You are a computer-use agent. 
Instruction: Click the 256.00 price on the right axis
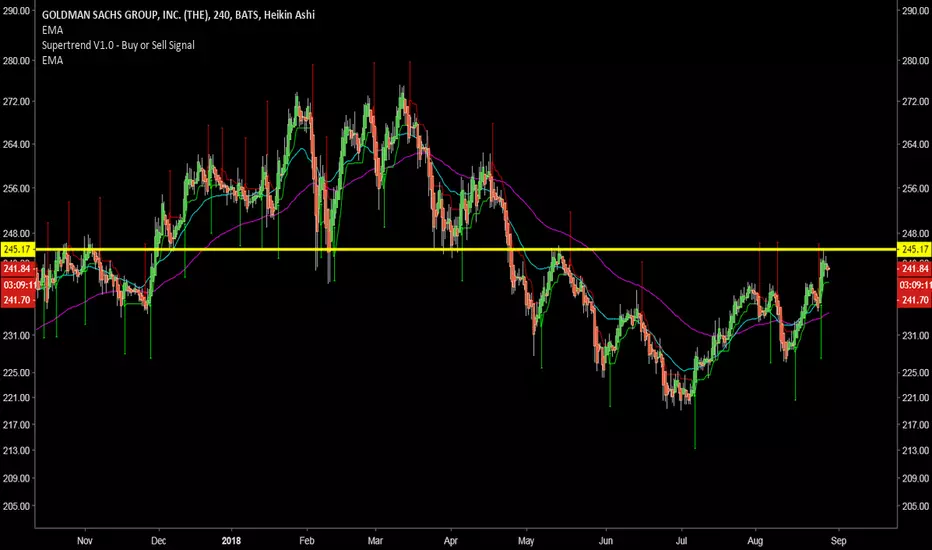915,188
